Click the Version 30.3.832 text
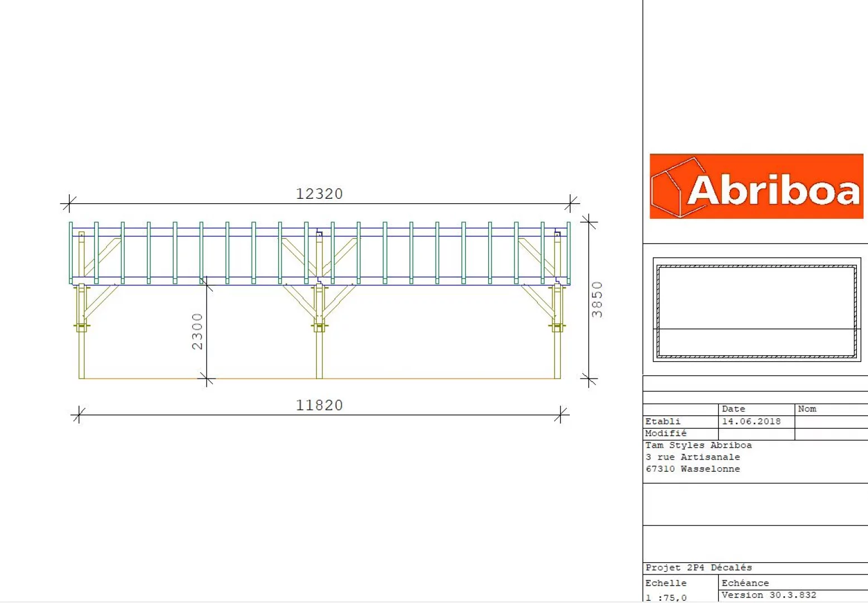 pos(769,595)
